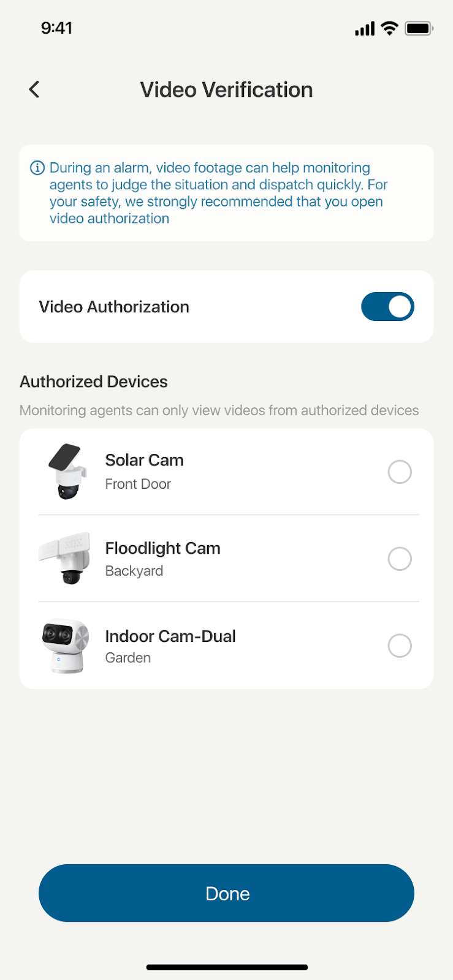Select the Floodlight Cam radio button
453x980 pixels.
(400, 559)
